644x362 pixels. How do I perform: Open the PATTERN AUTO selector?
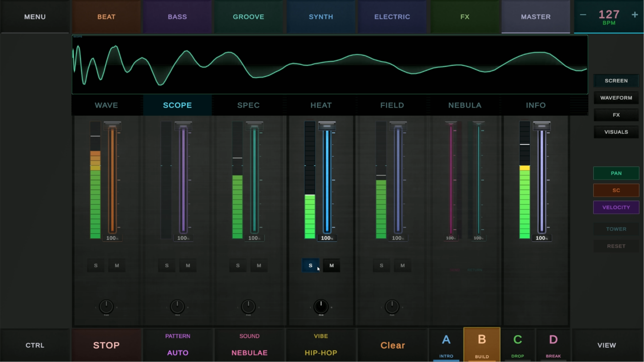coord(178,345)
